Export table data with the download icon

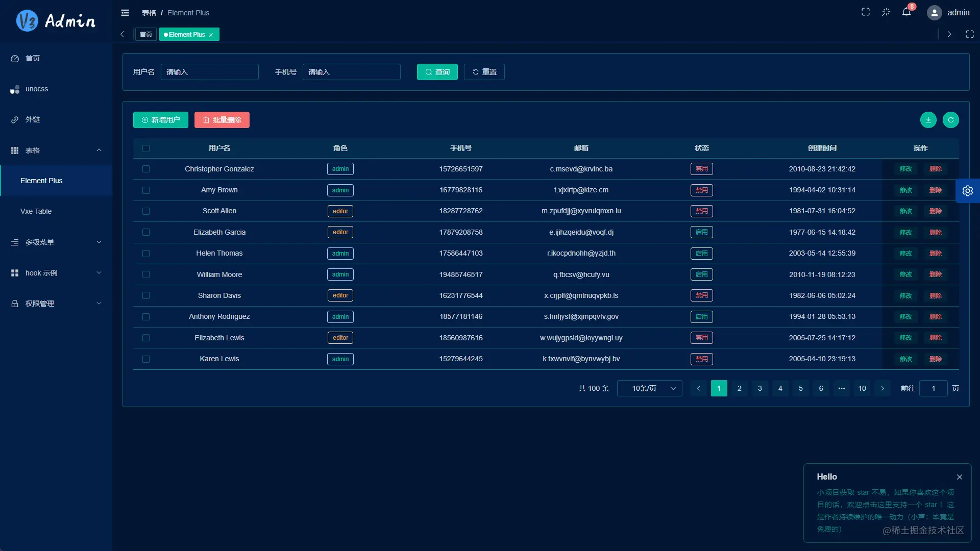point(928,120)
